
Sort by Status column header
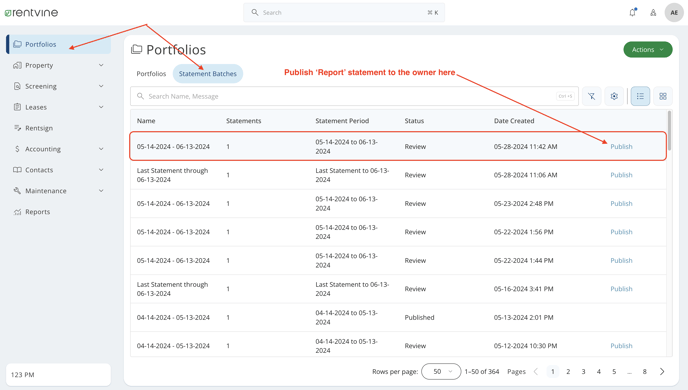tap(414, 121)
